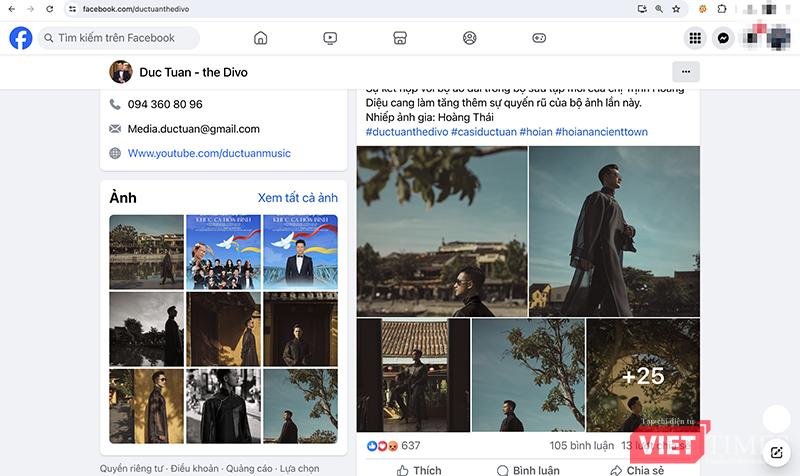
Task: Open the Marketplace tab icon
Action: pyautogui.click(x=400, y=38)
